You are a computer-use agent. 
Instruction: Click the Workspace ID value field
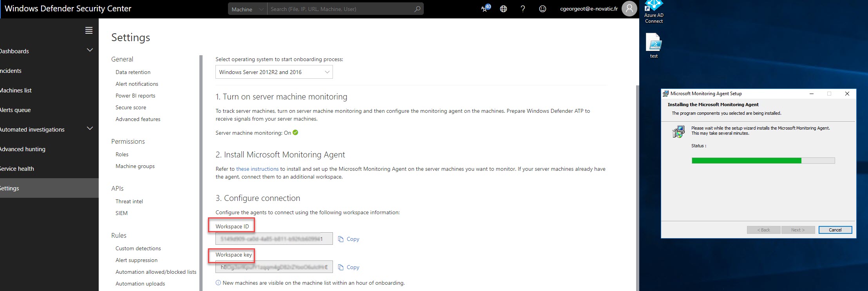pyautogui.click(x=274, y=239)
